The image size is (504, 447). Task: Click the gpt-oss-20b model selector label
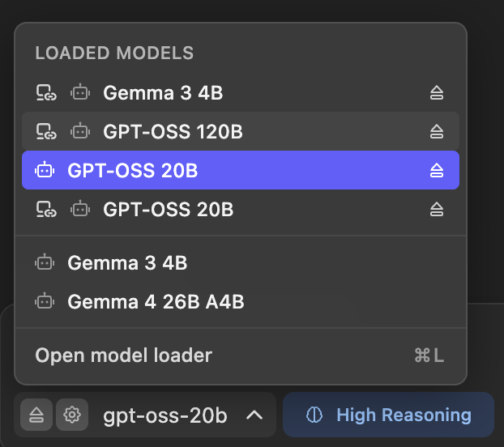(x=165, y=415)
